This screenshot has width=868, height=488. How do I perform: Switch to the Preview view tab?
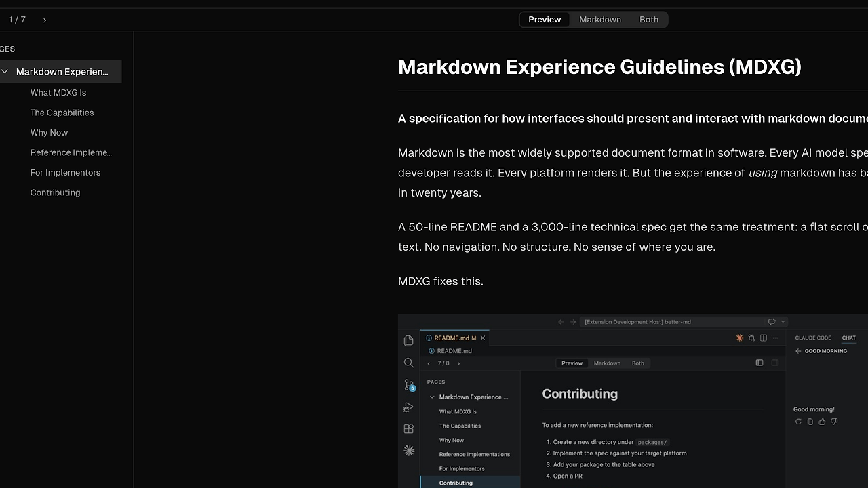pyautogui.click(x=545, y=20)
